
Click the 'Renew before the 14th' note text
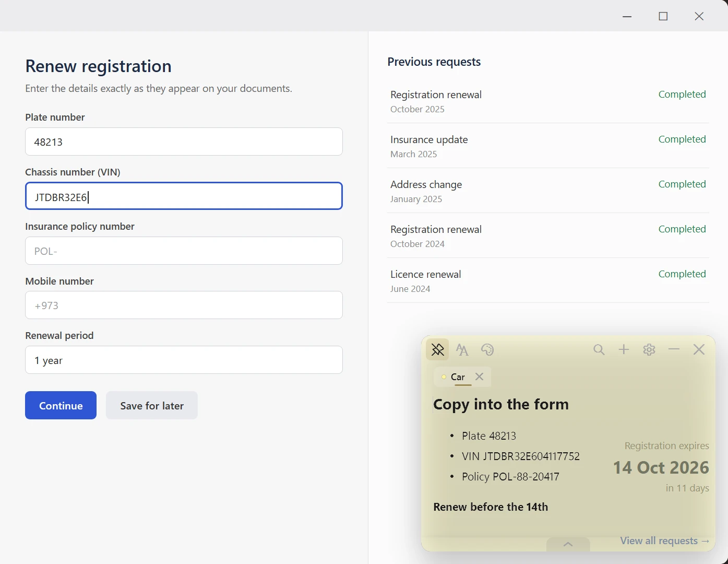[491, 507]
